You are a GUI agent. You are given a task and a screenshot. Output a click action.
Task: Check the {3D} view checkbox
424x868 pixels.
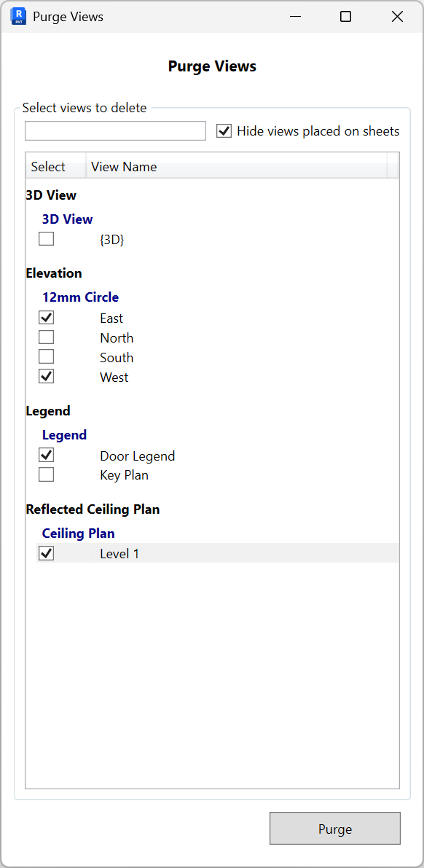[46, 238]
